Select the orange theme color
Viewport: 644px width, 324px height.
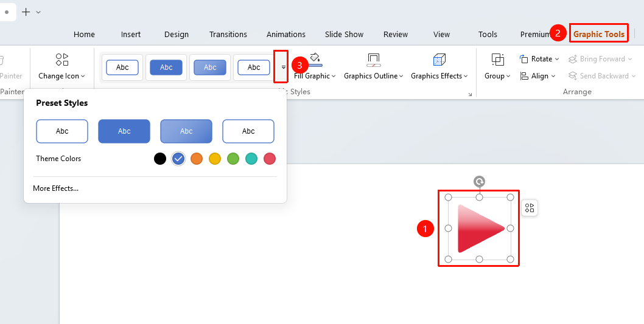197,159
